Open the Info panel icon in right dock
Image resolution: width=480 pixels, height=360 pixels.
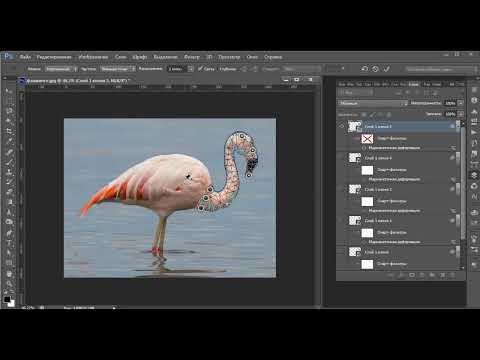474,100
